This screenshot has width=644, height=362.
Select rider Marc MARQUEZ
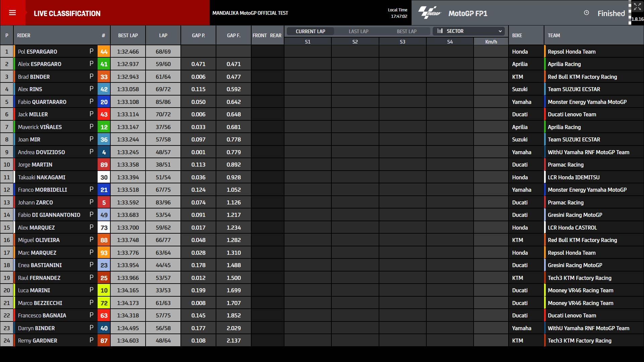[x=37, y=253]
